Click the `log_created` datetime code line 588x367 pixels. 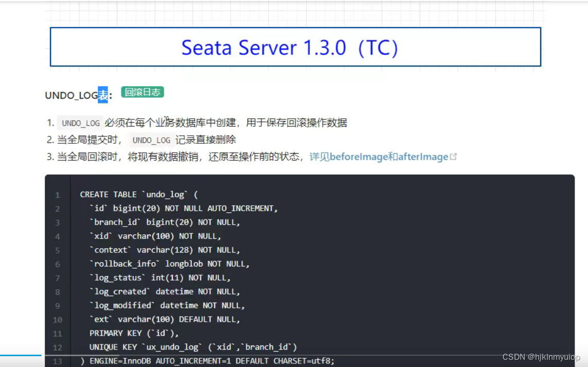coord(165,291)
